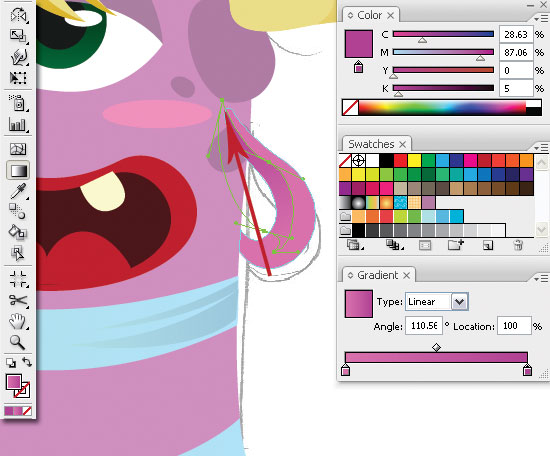Collapse the Color panel with tab arrows
The width and height of the screenshot is (550, 456).
pyautogui.click(x=350, y=15)
